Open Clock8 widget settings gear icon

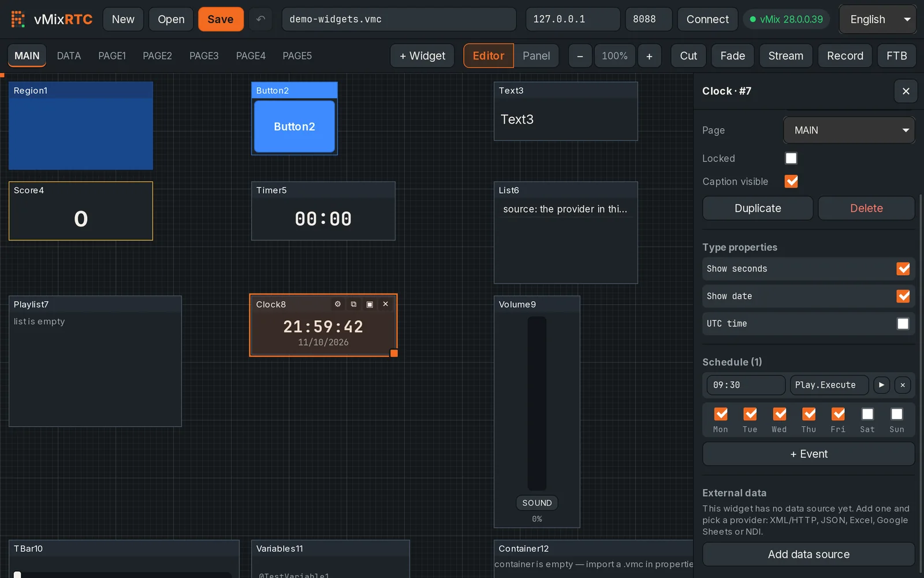point(338,304)
